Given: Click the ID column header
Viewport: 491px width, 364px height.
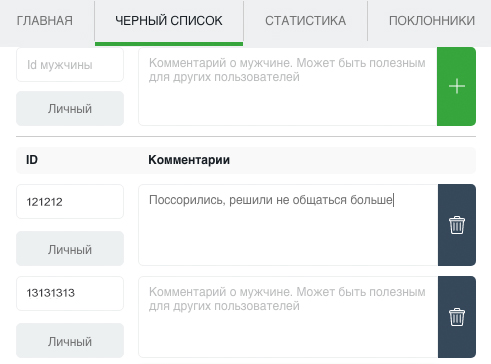Looking at the screenshot, I should (32, 160).
